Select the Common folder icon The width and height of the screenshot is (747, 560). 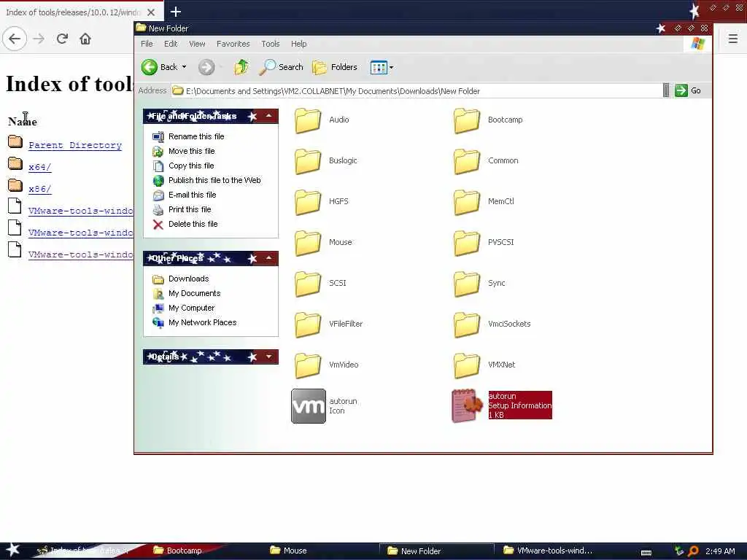tap(467, 161)
